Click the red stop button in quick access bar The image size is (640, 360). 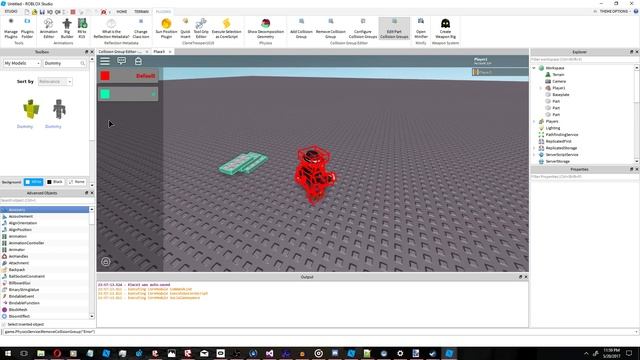[x=73, y=12]
